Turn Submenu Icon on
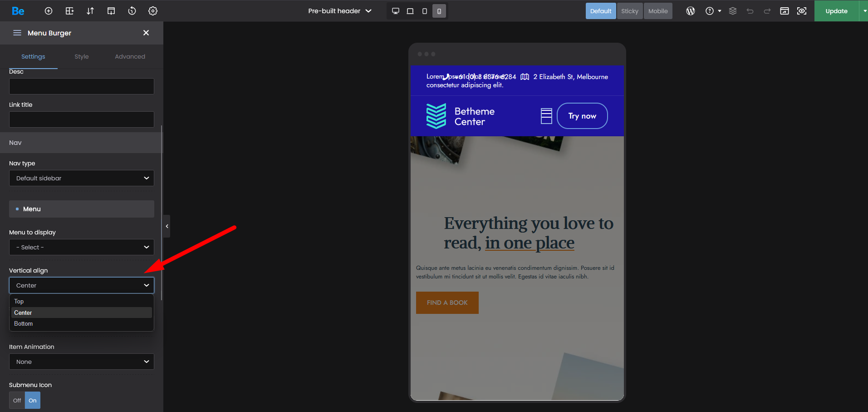This screenshot has height=412, width=868. pyautogui.click(x=33, y=400)
